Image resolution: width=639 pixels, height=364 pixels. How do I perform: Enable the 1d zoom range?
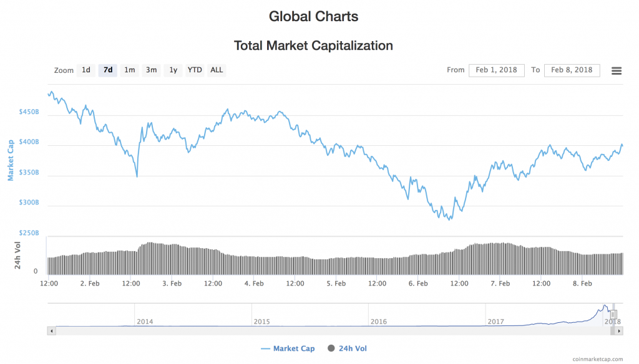tap(86, 70)
